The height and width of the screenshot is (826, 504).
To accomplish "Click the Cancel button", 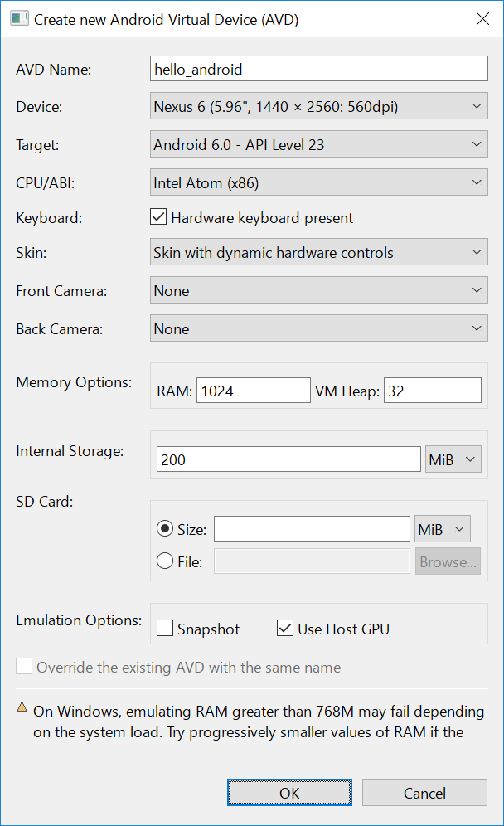I will pos(424,792).
